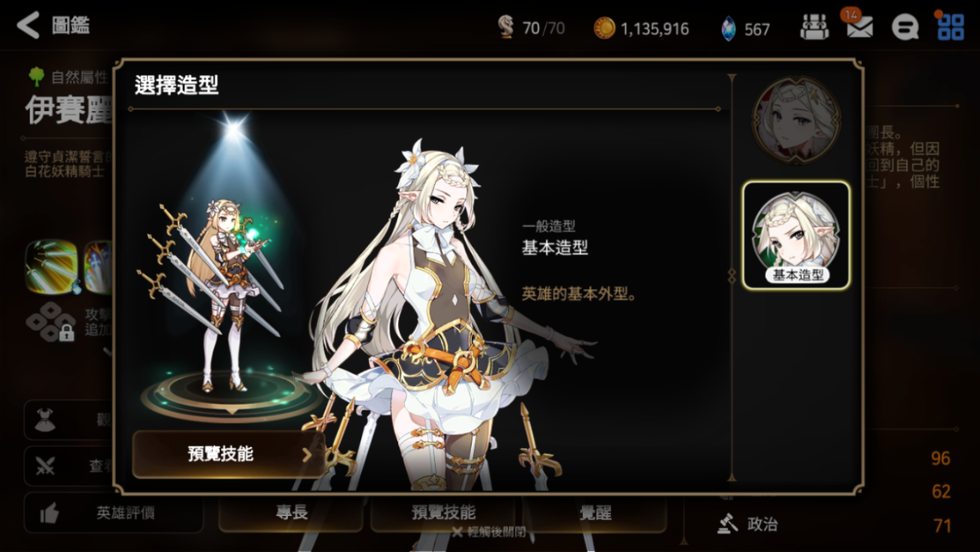Select the 基本造型 skin thumbnail
Viewport: 980px width, 552px height.
pos(796,235)
